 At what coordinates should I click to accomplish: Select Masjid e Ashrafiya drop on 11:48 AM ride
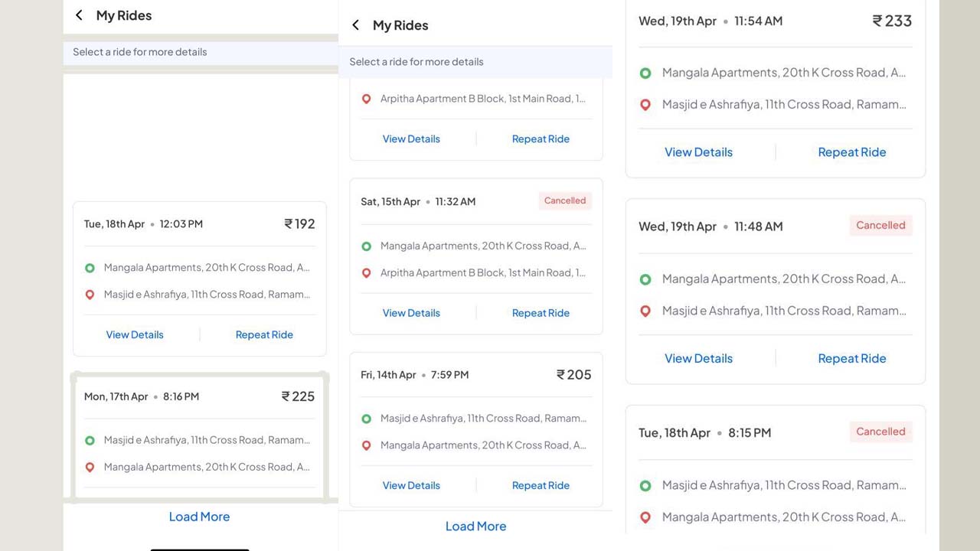[784, 311]
